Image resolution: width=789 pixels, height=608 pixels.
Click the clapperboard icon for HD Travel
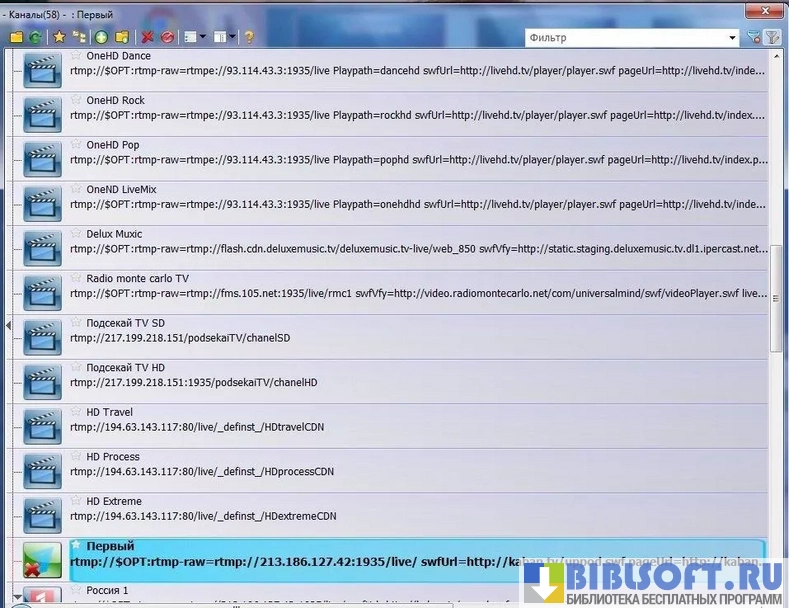point(42,425)
